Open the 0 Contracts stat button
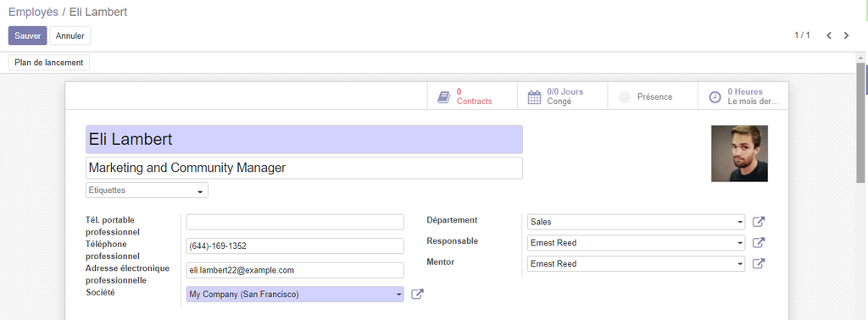The height and width of the screenshot is (320, 868). (x=471, y=97)
